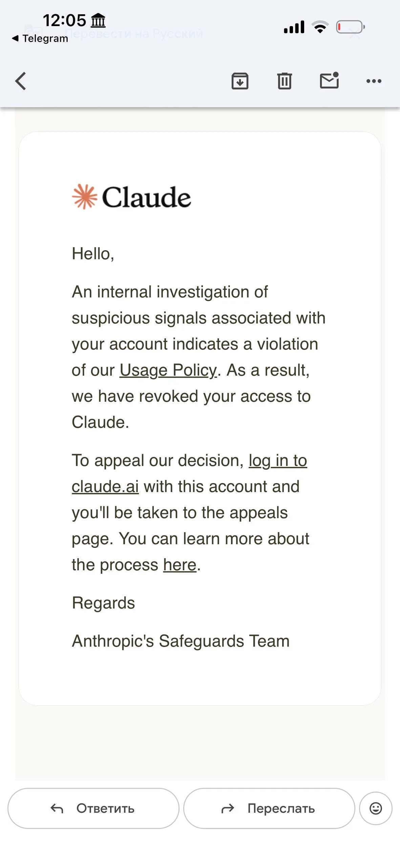This screenshot has height=868, width=400.
Task: Tap the Anthropic's Safeguards Team signature
Action: click(x=181, y=641)
